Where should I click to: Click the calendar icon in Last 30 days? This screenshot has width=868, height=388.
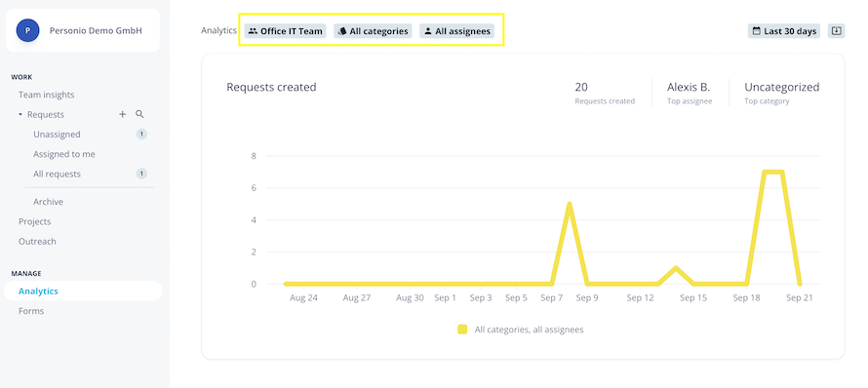point(756,31)
